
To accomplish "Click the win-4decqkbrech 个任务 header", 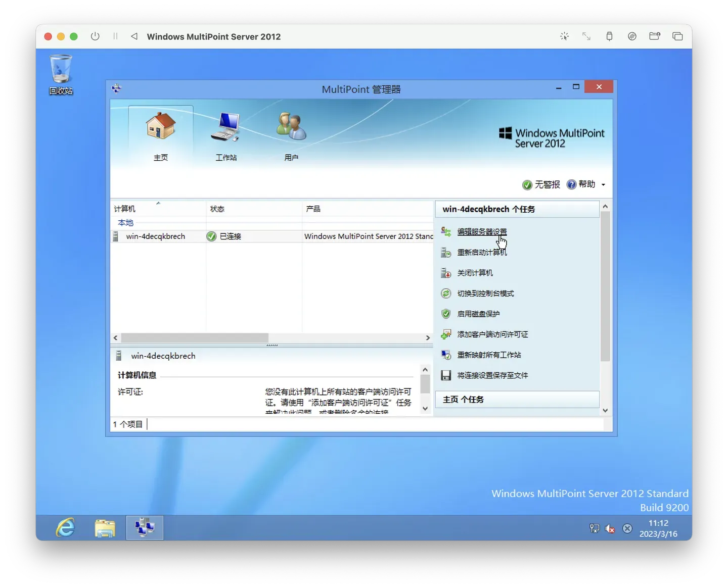I will coord(517,209).
